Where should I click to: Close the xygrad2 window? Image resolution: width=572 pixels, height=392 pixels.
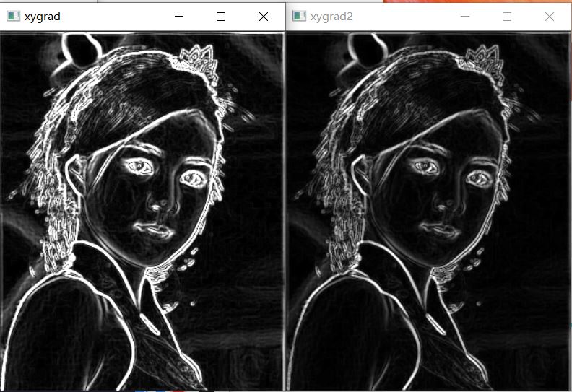pos(550,17)
